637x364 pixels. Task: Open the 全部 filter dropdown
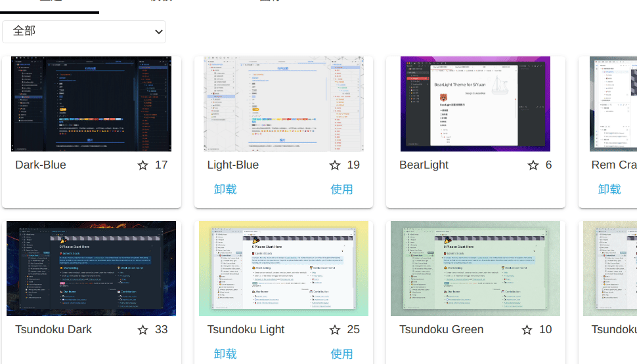(x=84, y=31)
